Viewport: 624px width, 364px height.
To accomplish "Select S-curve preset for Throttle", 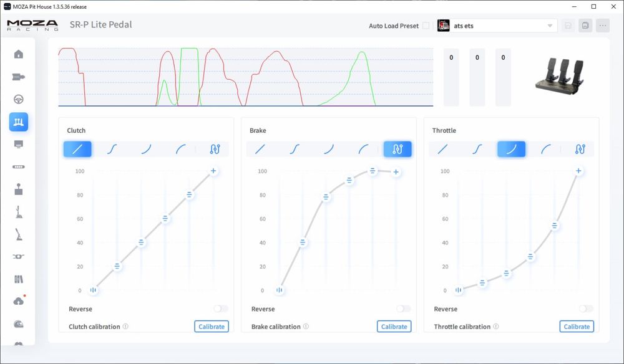I will [x=477, y=149].
